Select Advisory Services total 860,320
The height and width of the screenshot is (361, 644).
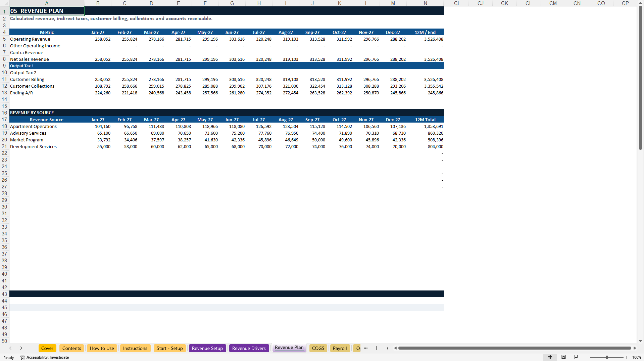coord(425,133)
